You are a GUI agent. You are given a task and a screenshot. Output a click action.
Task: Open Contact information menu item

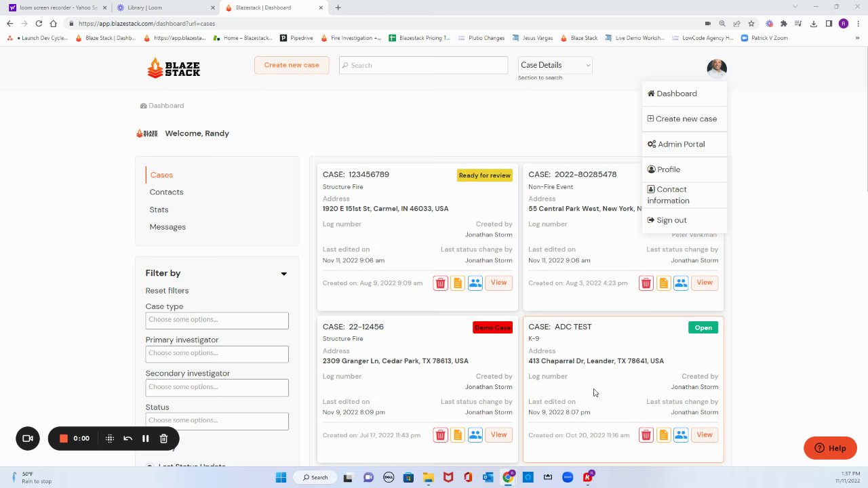tap(684, 195)
